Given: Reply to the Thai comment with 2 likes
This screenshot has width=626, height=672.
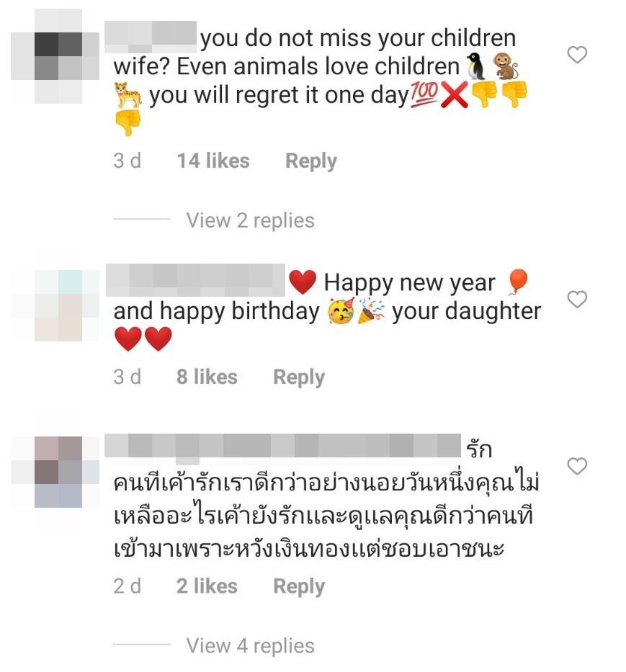Looking at the screenshot, I should pos(299,587).
